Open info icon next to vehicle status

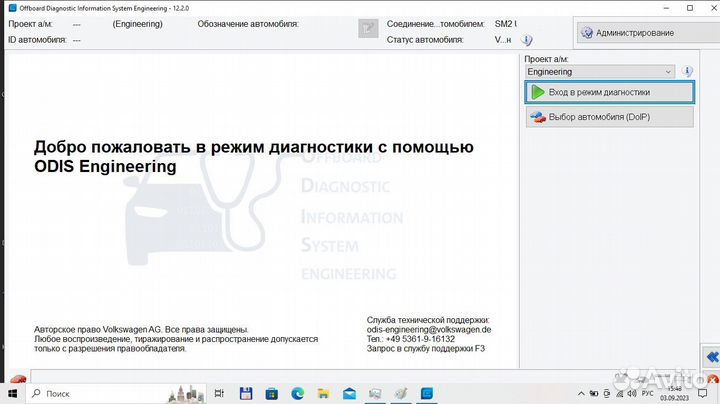point(527,40)
